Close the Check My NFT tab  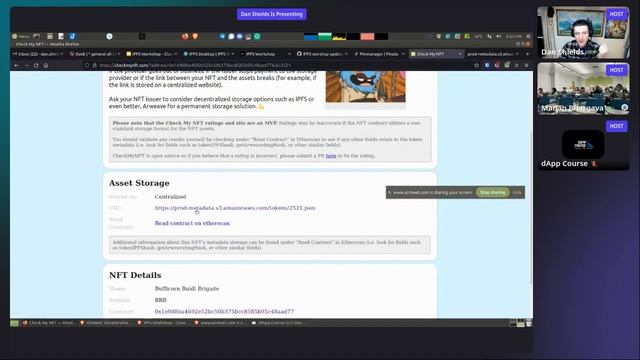[460, 54]
